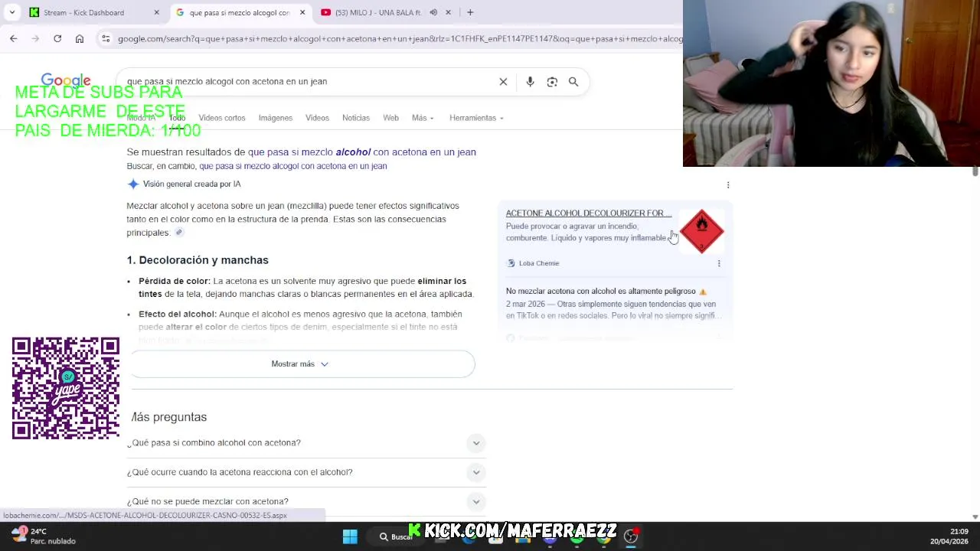Image resolution: width=980 pixels, height=551 pixels.
Task: Search by image with Google Lens
Action: [552, 82]
